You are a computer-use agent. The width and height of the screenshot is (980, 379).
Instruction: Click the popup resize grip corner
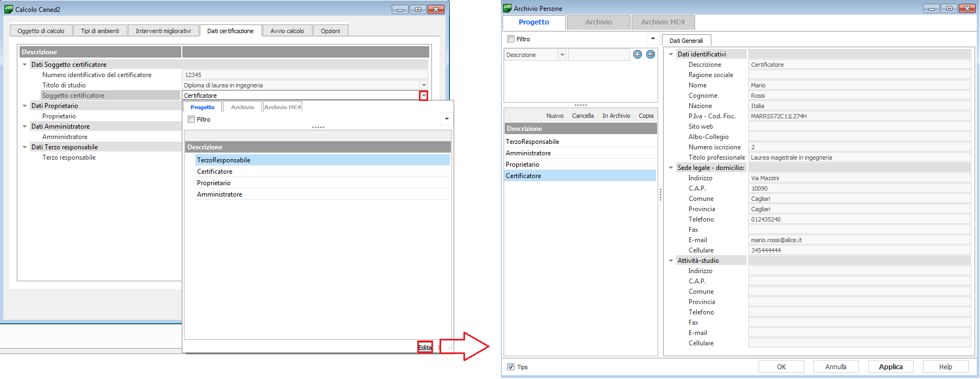(449, 348)
